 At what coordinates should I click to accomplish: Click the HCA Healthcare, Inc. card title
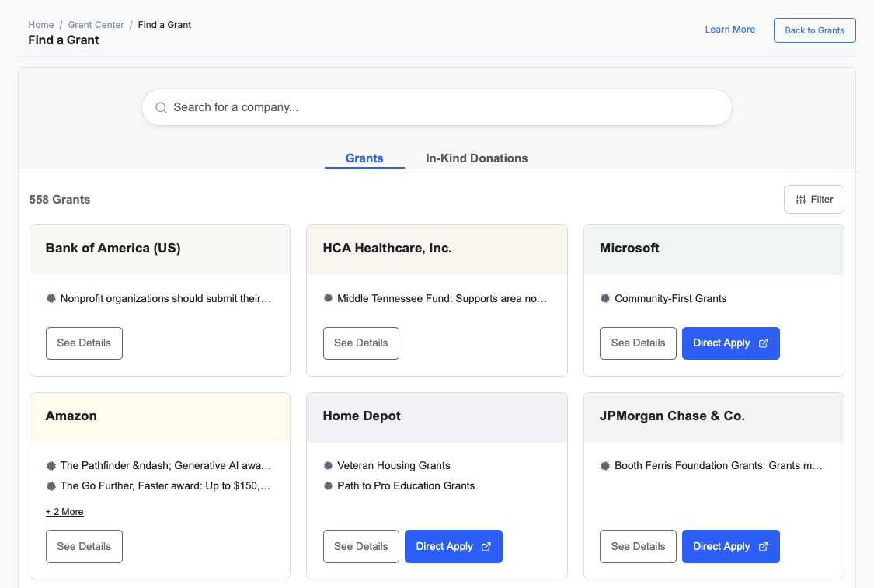click(x=388, y=248)
